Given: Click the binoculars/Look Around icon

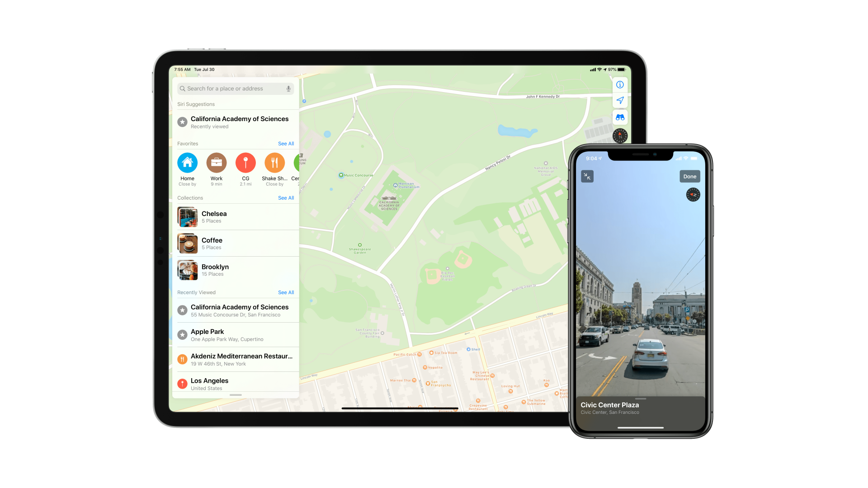Looking at the screenshot, I should click(x=621, y=117).
